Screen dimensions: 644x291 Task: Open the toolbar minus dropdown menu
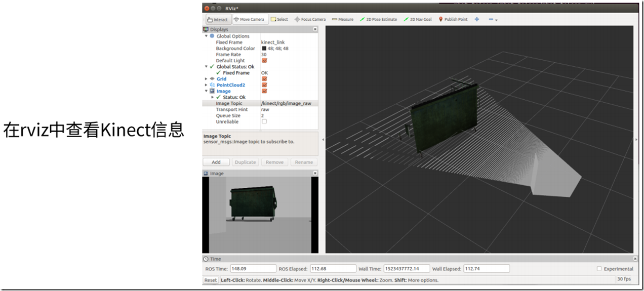pos(493,20)
